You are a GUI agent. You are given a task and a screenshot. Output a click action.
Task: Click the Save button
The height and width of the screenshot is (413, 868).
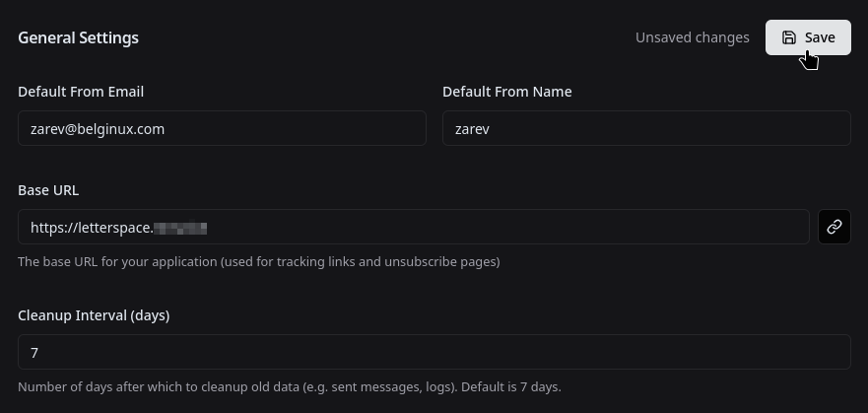pos(808,37)
